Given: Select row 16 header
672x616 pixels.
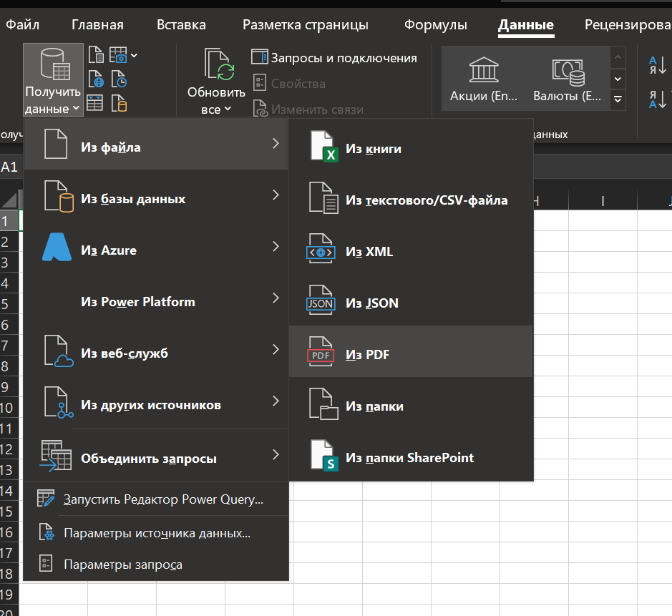Looking at the screenshot, I should 9,532.
